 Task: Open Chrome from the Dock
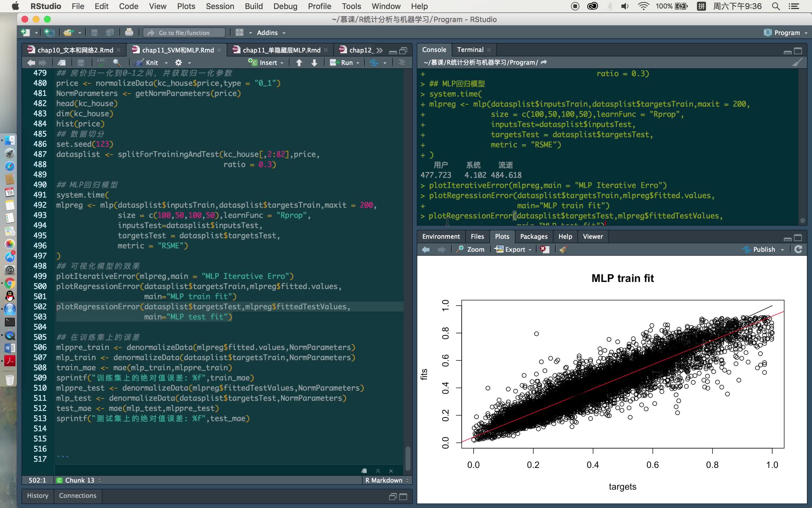click(10, 283)
